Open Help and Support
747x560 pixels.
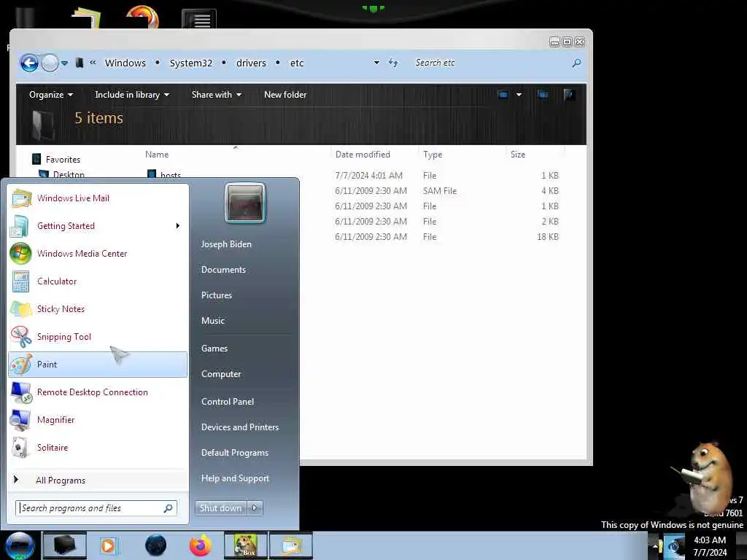point(236,478)
